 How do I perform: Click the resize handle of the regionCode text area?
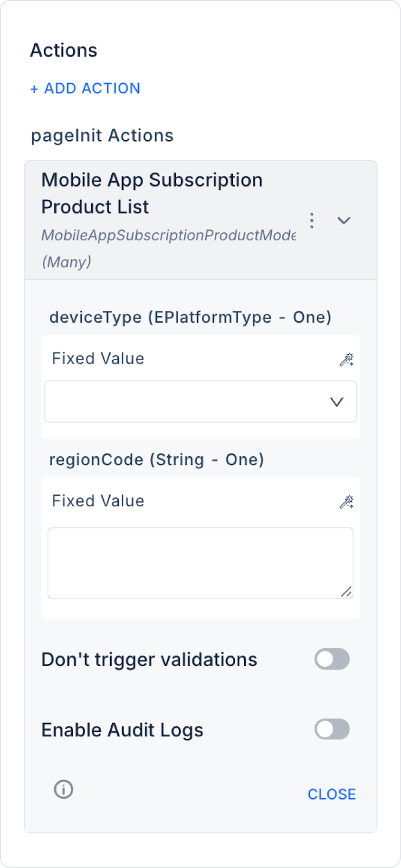(x=346, y=592)
